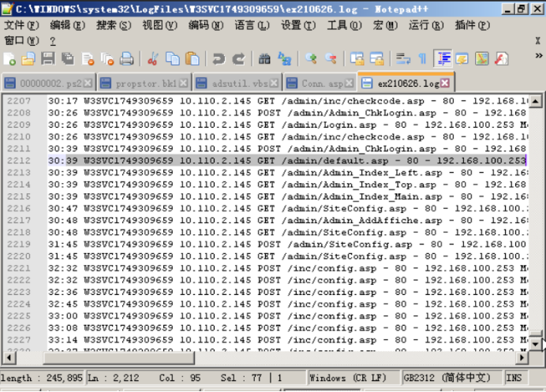Click the Cut scissors icon
546x392 pixels.
(153, 59)
